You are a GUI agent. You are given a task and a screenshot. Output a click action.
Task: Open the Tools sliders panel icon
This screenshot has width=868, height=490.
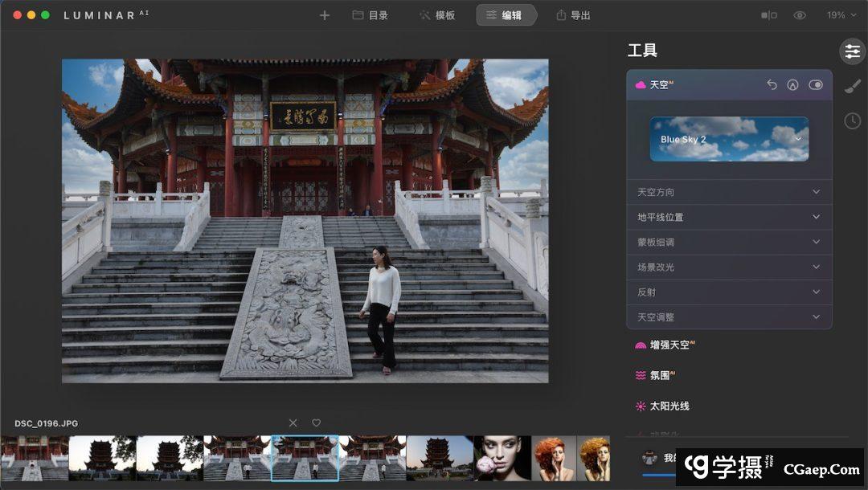pos(852,51)
